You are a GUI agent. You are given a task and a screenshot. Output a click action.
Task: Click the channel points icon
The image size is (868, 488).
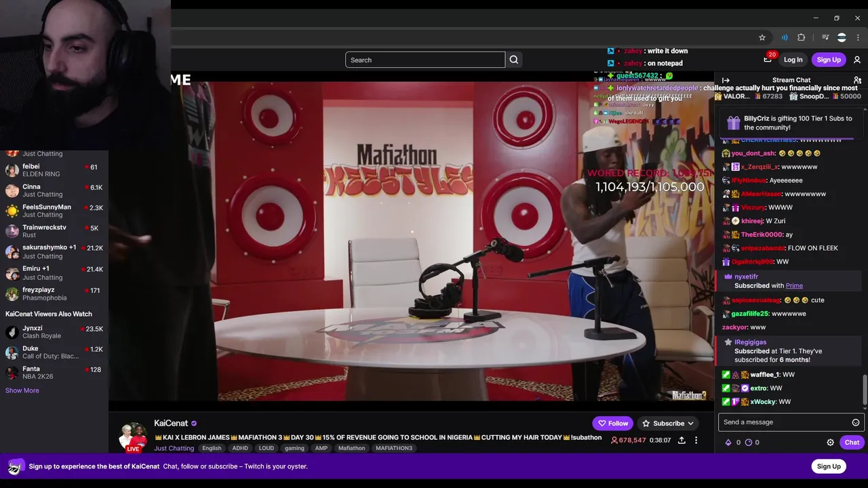[x=749, y=443]
